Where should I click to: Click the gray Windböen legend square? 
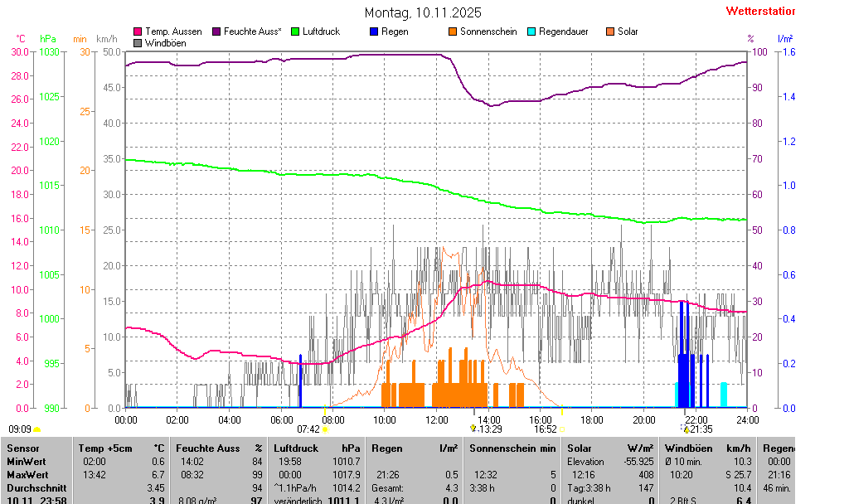coord(138,42)
